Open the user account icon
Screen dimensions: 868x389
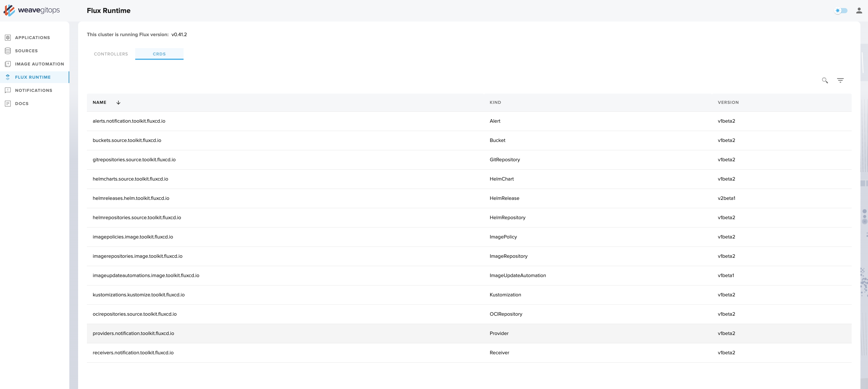[x=859, y=11]
